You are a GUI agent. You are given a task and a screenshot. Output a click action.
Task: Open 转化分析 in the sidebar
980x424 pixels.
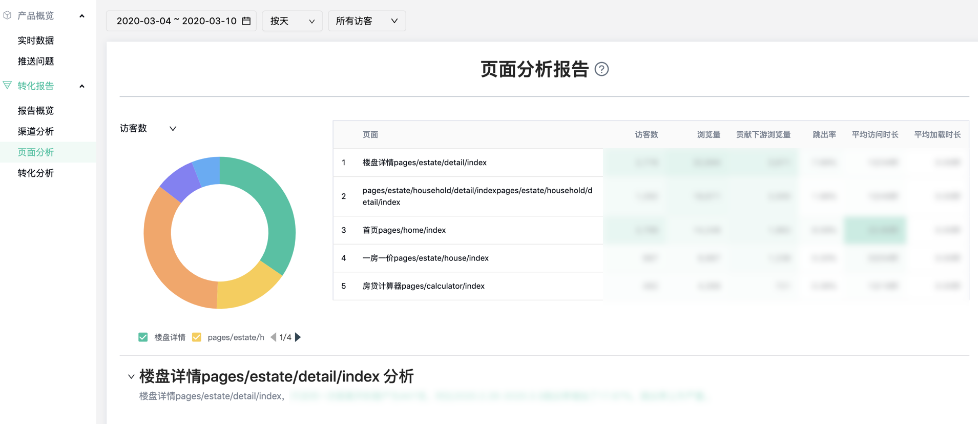coord(36,173)
